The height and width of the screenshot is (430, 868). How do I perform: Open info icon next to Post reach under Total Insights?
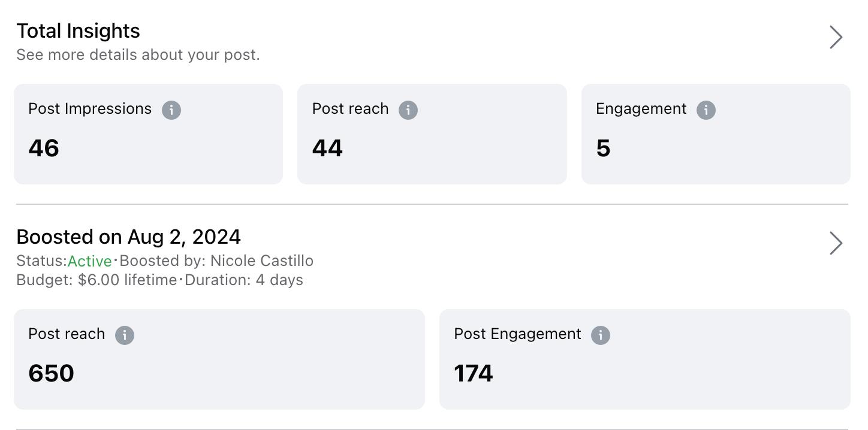(408, 110)
